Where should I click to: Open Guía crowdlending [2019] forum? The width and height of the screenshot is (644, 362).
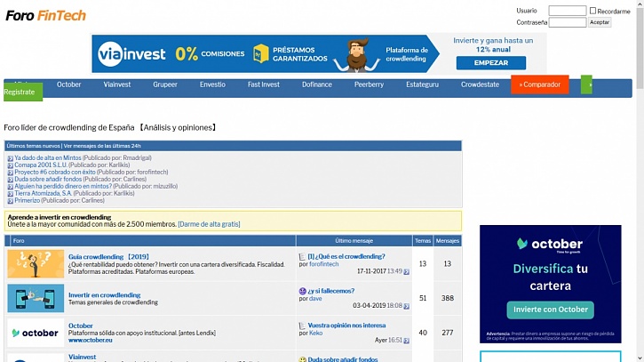click(109, 257)
